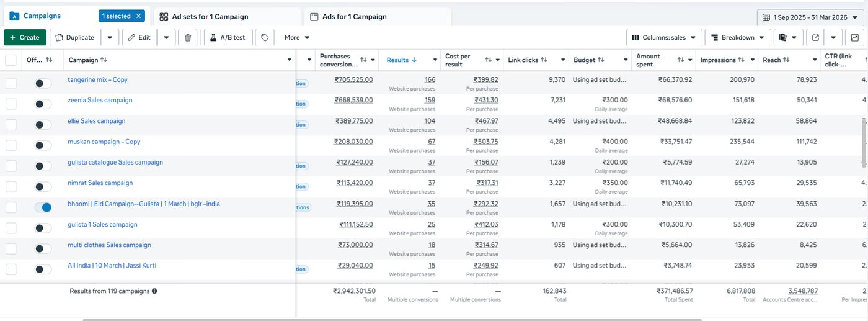This screenshot has height=321, width=868.
Task: Click the tag label icon in toolbar
Action: pos(265,37)
